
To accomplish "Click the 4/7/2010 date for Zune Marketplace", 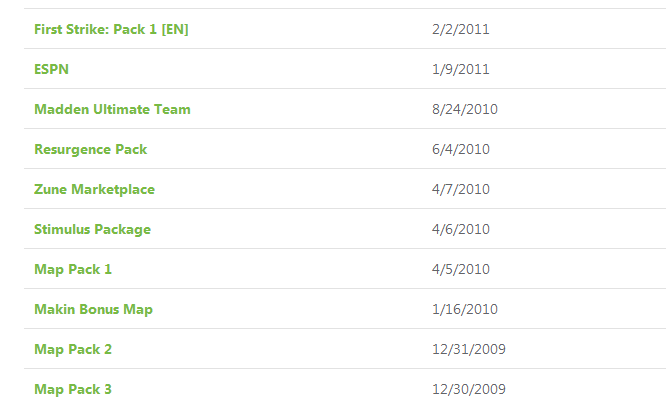I will [x=461, y=189].
